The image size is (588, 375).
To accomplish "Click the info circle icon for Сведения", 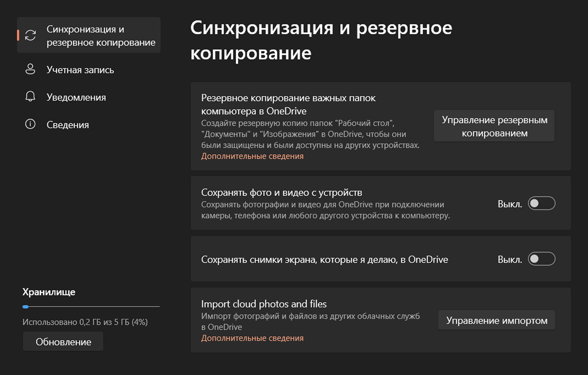I will [30, 124].
